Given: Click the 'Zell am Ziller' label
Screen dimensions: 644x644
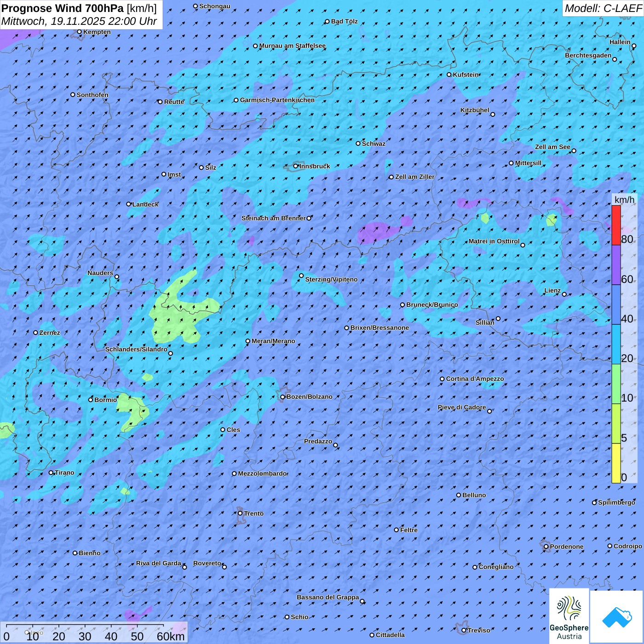Looking at the screenshot, I should tap(414, 177).
